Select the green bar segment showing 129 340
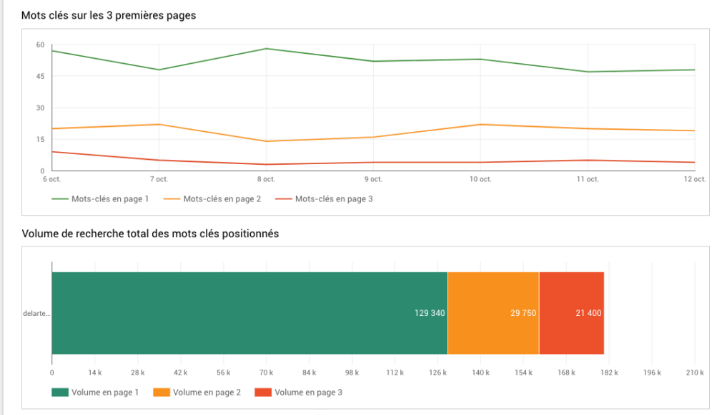Image resolution: width=722 pixels, height=415 pixels. point(249,313)
